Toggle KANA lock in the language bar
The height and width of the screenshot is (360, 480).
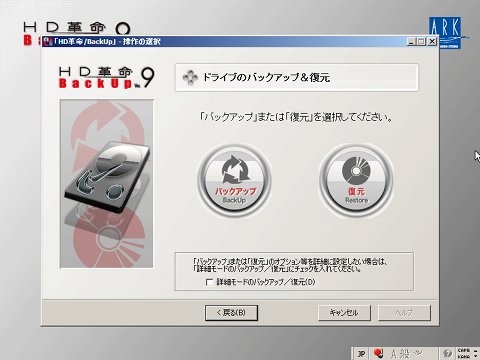[464, 357]
